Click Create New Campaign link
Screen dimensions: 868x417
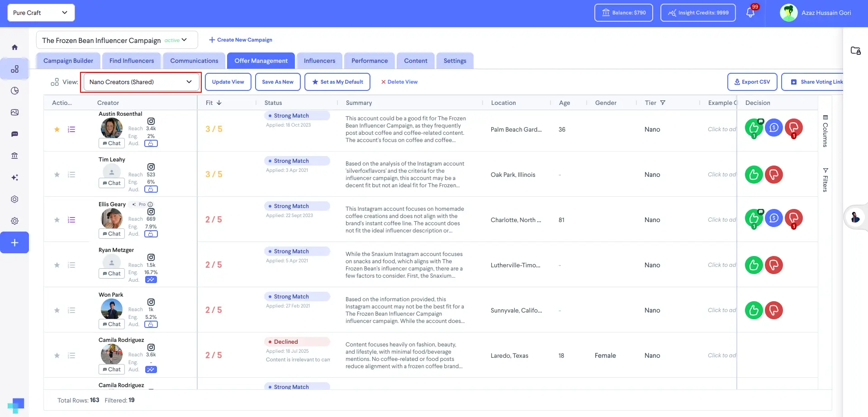point(241,40)
